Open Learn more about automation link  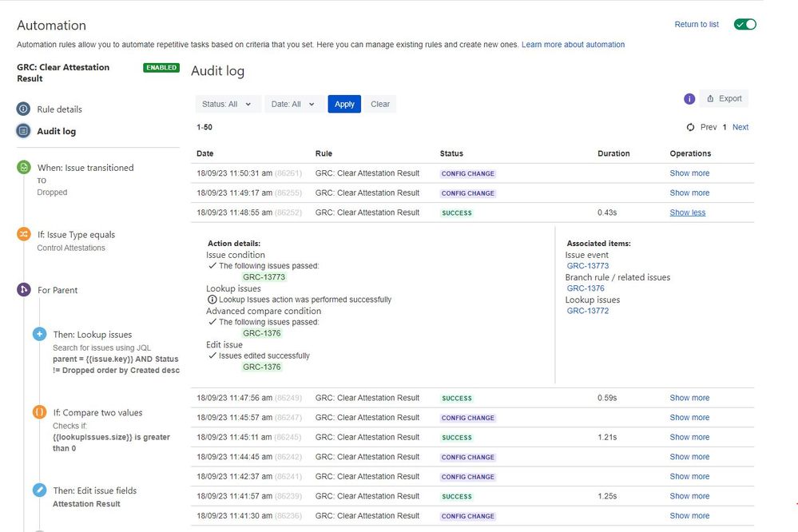[573, 44]
